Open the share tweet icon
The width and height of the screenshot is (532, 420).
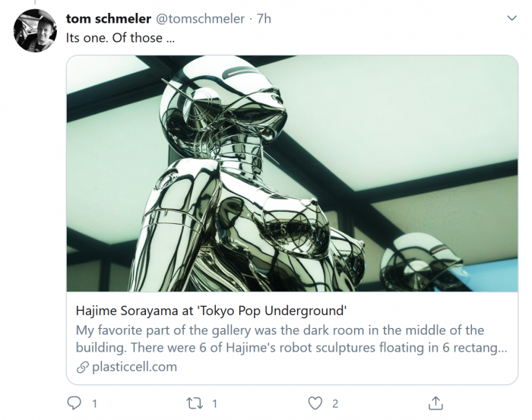coord(435,403)
